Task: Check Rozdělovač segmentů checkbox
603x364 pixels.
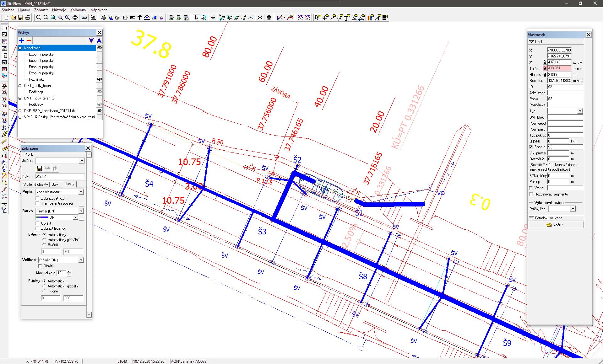Action: pyautogui.click(x=531, y=194)
